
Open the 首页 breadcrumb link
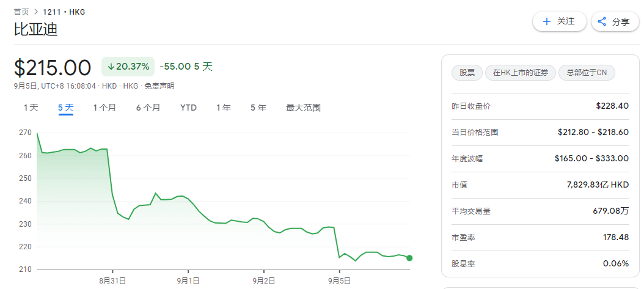(21, 12)
